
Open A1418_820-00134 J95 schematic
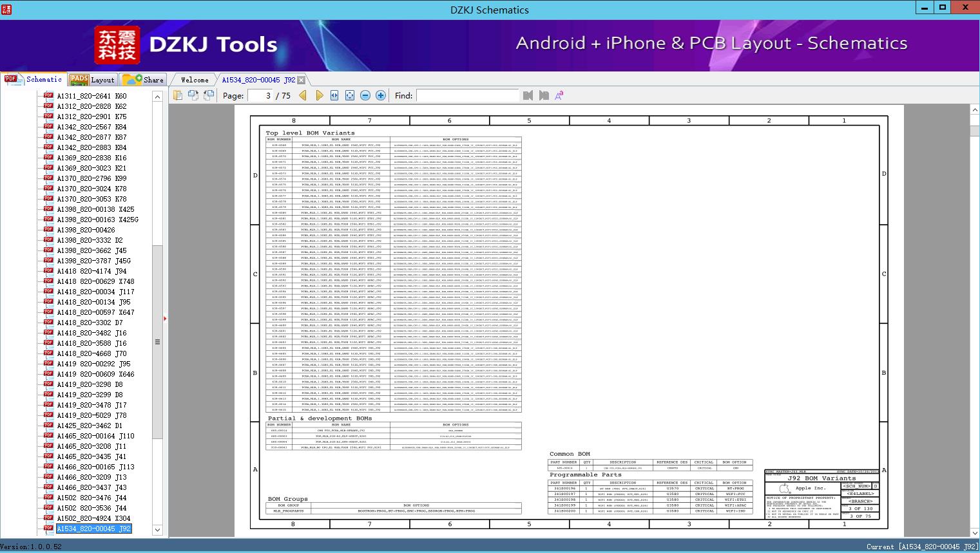93,302
